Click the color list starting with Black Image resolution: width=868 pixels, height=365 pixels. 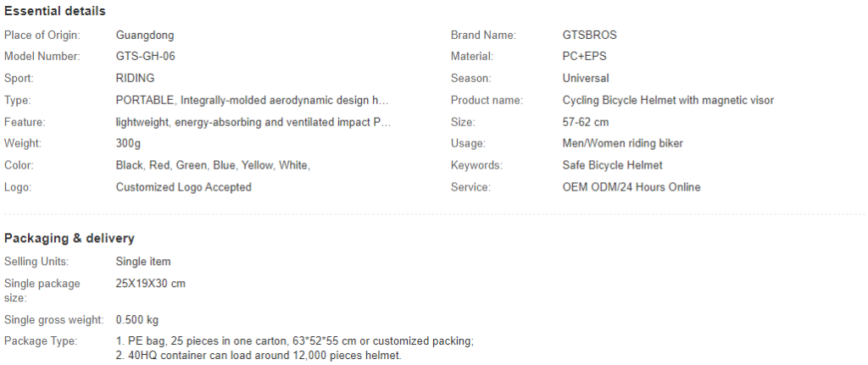point(213,165)
